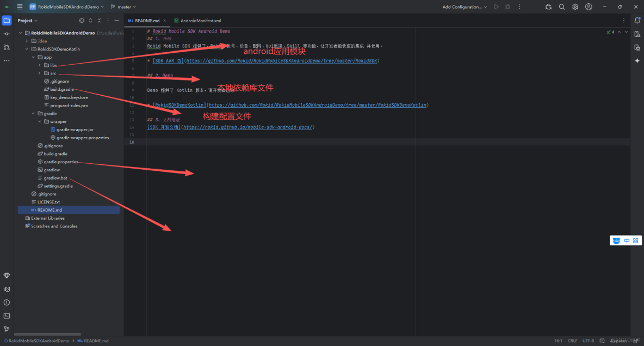Open the main hamburger menu
This screenshot has height=346, width=644.
tap(20, 7)
